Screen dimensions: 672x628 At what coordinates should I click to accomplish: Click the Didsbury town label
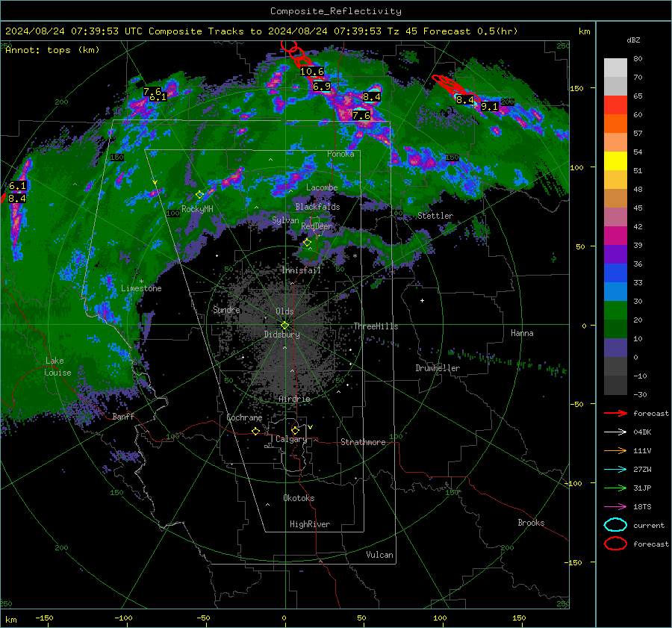(281, 335)
